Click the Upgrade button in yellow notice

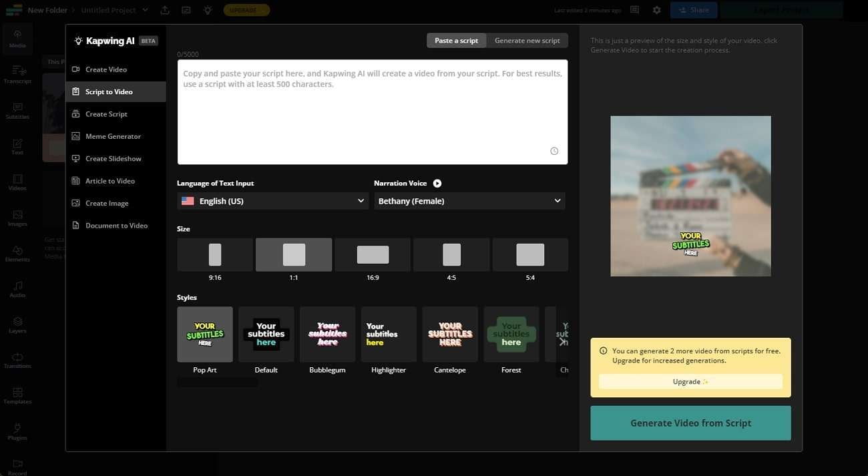(x=690, y=382)
